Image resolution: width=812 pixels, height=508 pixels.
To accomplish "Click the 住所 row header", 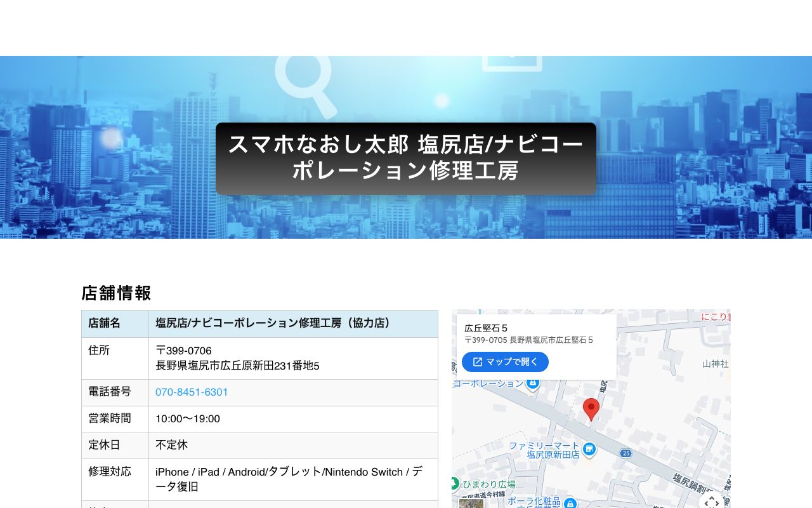I will 115,358.
